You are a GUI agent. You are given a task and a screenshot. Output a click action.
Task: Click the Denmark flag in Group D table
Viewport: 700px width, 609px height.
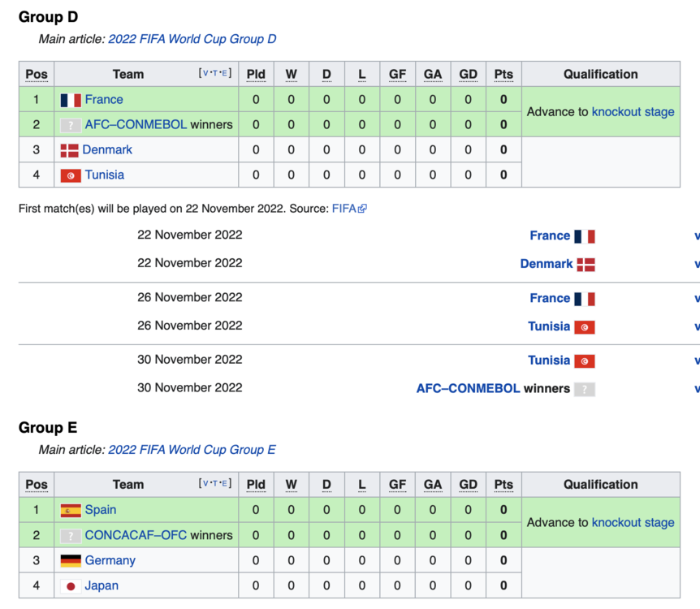[70, 150]
